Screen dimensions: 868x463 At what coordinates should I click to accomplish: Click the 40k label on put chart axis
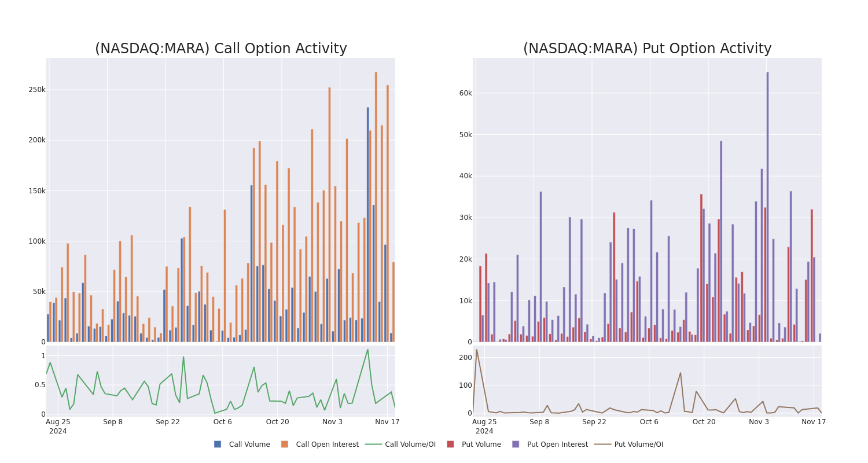coord(466,176)
